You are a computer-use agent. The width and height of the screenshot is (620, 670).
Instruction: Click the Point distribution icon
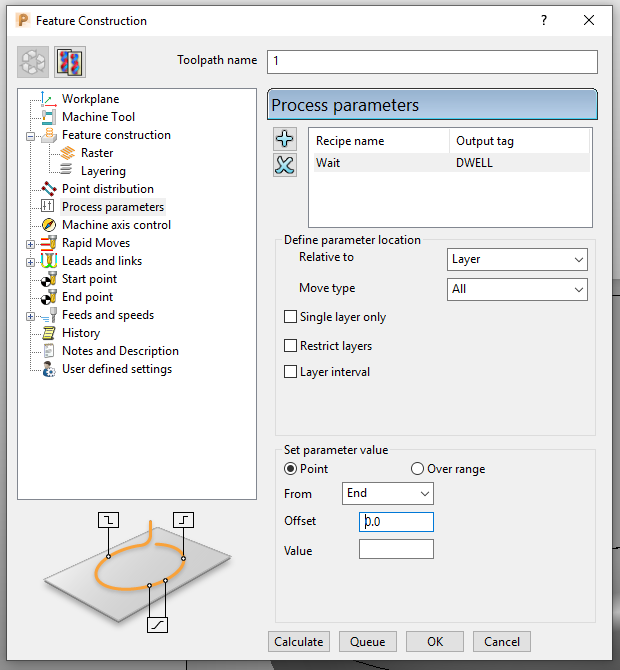(49, 189)
